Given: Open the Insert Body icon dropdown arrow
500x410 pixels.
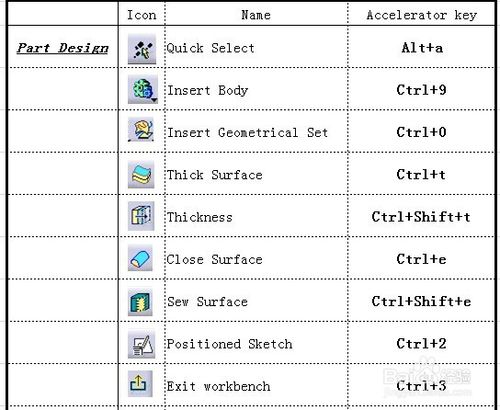Looking at the screenshot, I should (154, 100).
